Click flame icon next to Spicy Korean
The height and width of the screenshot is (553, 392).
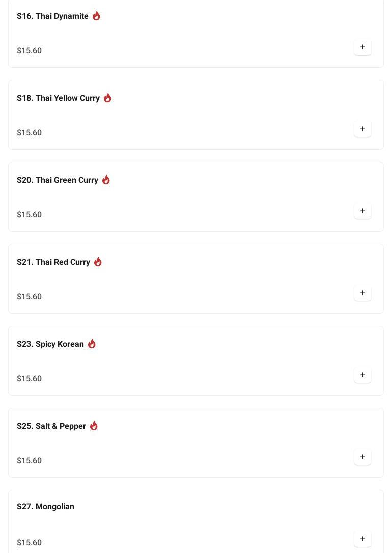[92, 344]
